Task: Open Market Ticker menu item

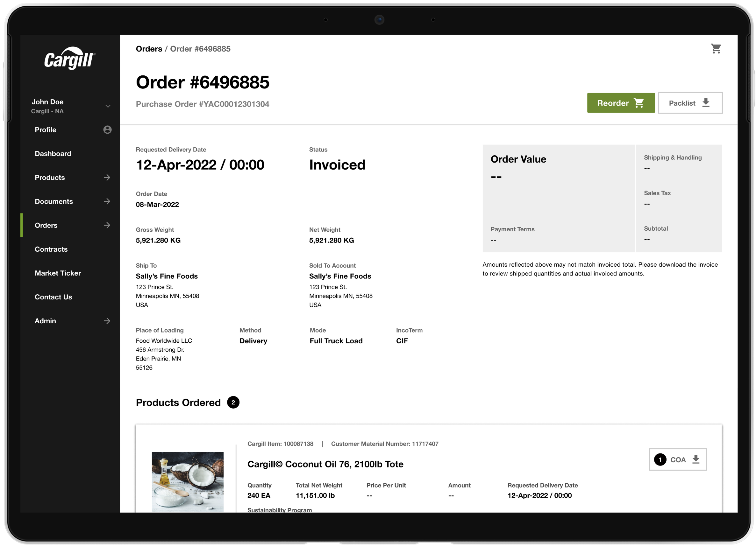Action: click(x=58, y=273)
